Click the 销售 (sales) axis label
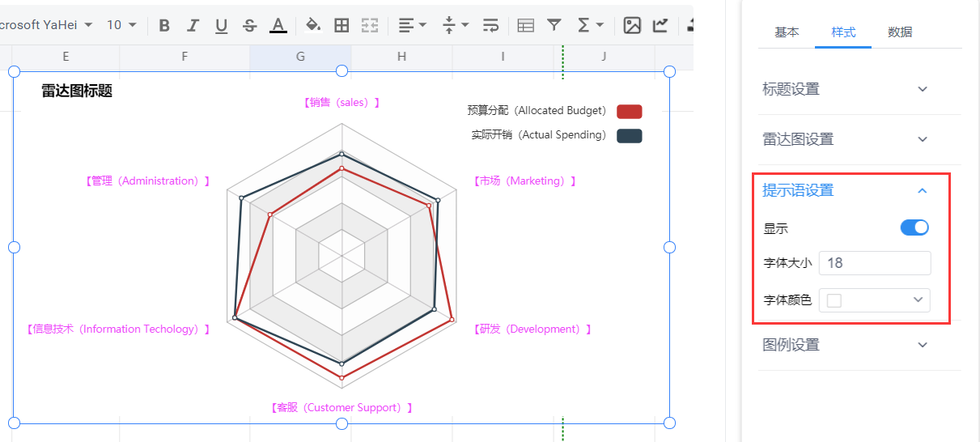The height and width of the screenshot is (442, 980). pos(342,103)
